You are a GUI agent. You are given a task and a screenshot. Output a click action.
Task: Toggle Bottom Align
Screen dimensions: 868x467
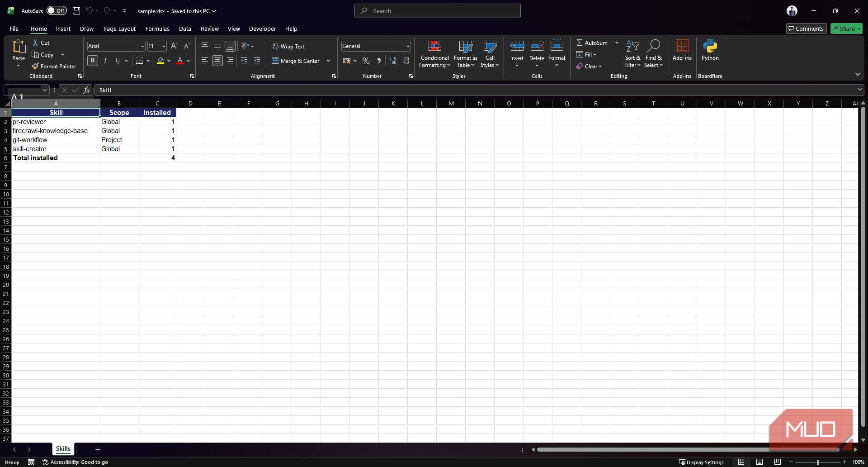pos(230,46)
